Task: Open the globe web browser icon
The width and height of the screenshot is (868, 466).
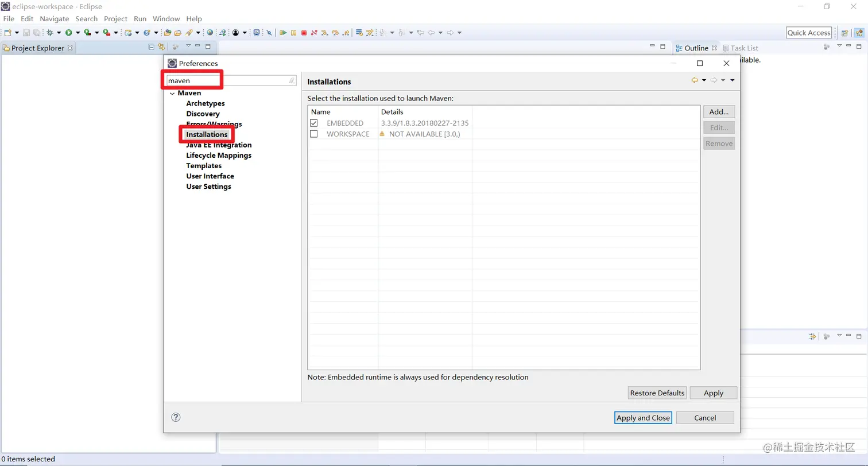Action: coord(210,33)
